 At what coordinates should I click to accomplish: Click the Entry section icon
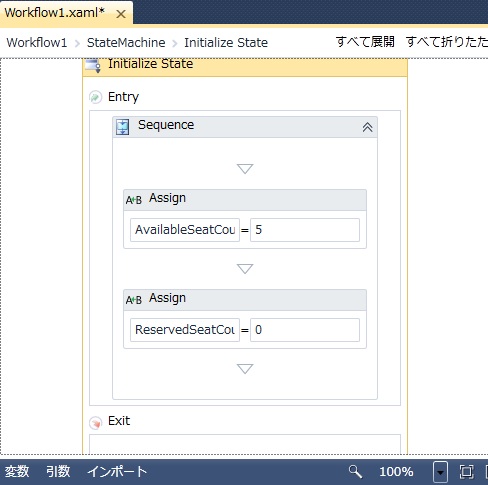95,97
